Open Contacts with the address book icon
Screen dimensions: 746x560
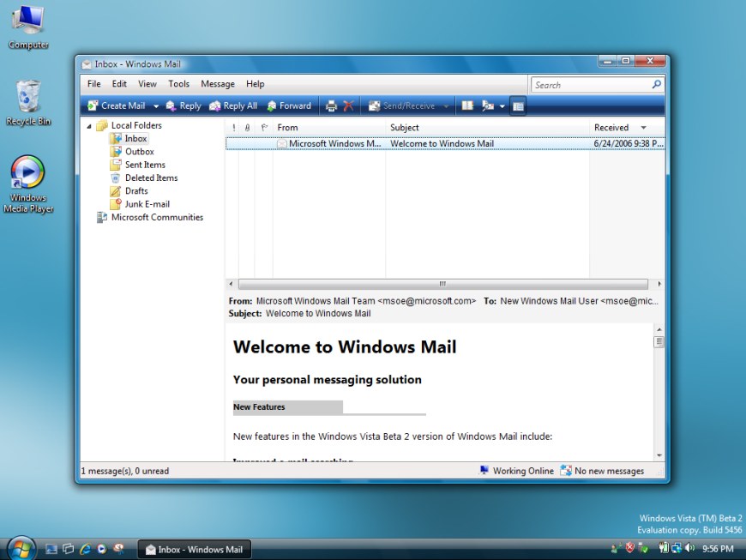(x=467, y=105)
